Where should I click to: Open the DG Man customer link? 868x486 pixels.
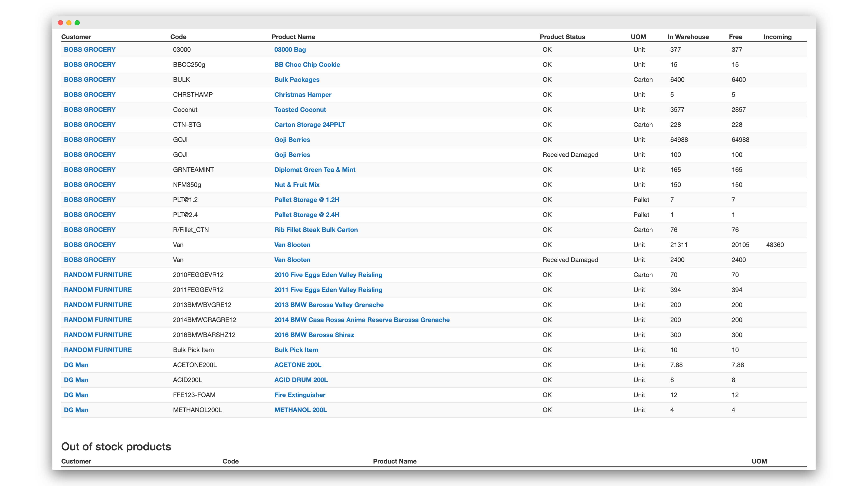click(76, 365)
